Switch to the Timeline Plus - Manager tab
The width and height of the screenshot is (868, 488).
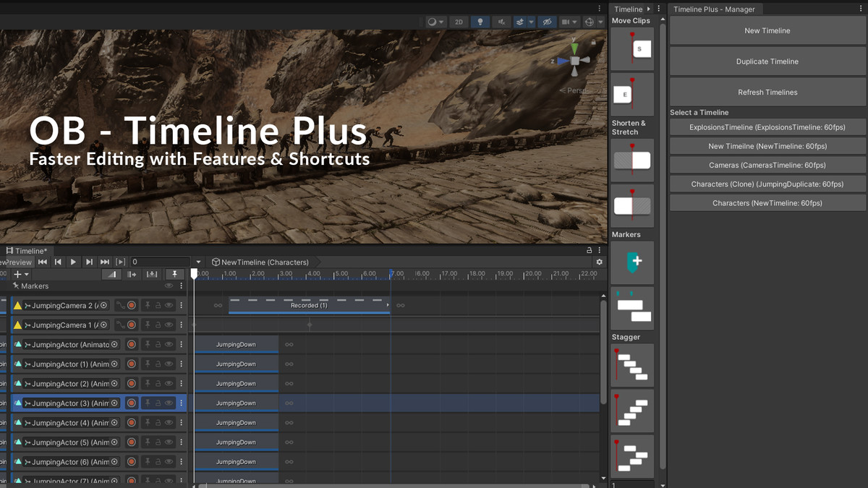(716, 9)
